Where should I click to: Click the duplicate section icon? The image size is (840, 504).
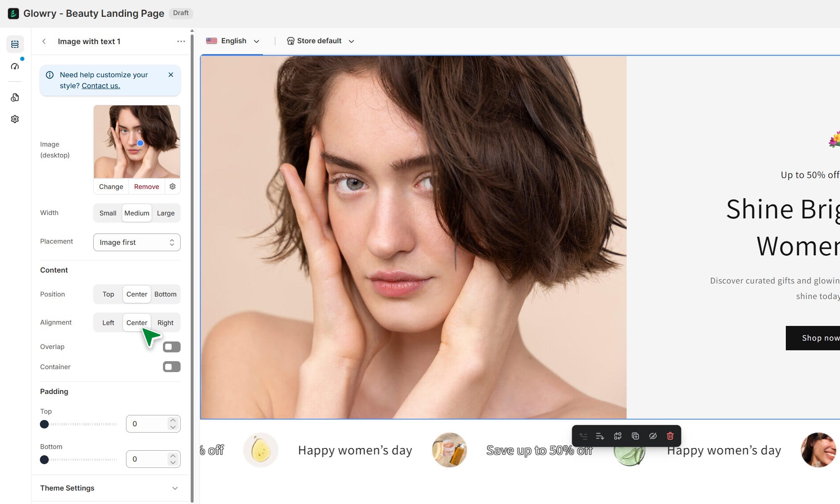(635, 436)
